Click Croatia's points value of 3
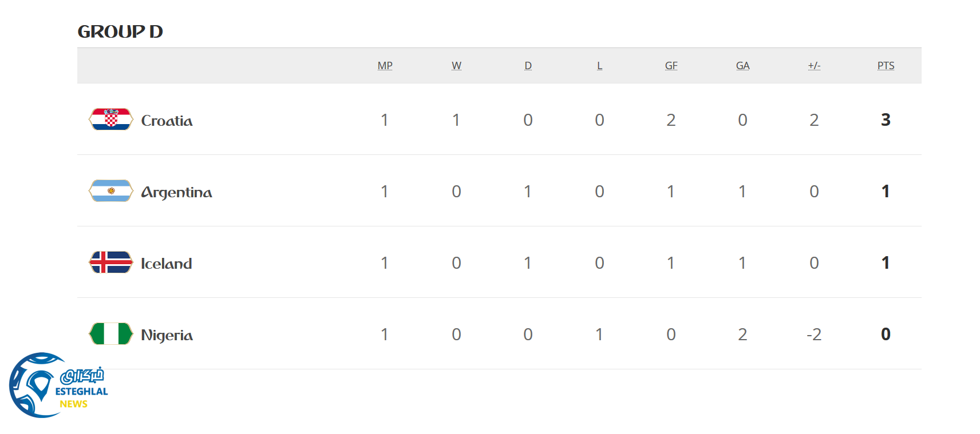Viewport: 980px width, 434px height. pyautogui.click(x=886, y=120)
